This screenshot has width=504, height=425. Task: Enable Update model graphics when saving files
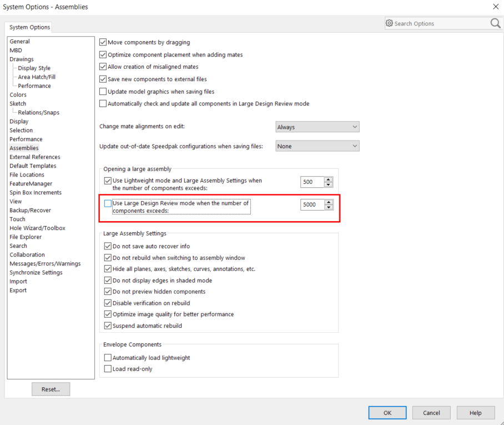[103, 91]
